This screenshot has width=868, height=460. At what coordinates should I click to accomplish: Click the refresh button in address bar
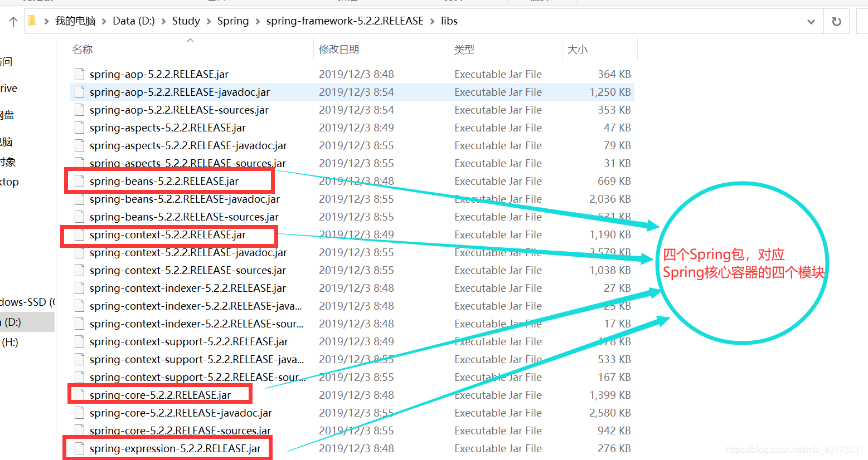(x=836, y=22)
